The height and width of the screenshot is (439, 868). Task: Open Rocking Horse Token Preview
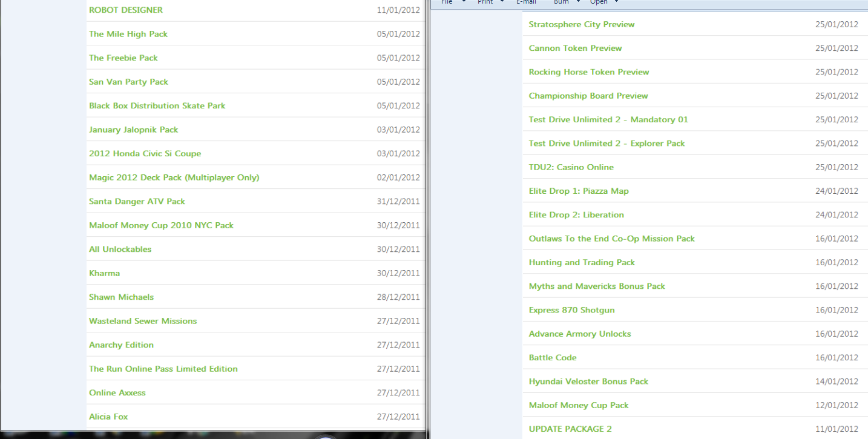(589, 72)
